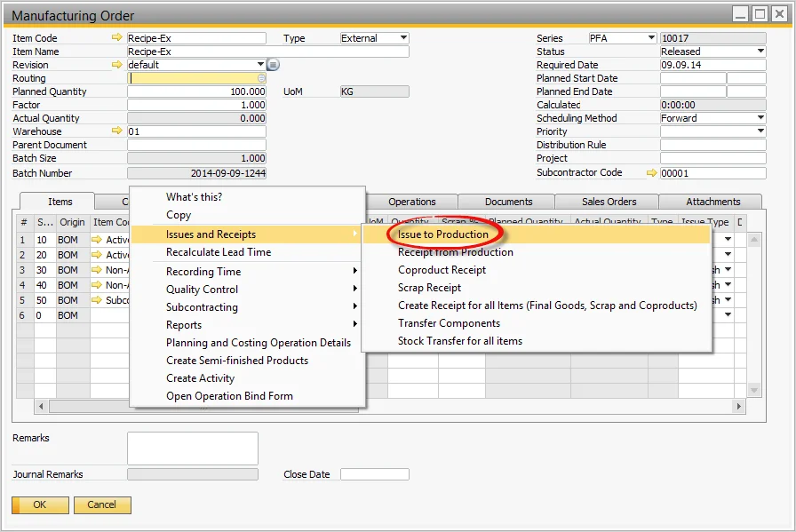Click the Close Date field
This screenshot has height=532, width=796.
pyautogui.click(x=375, y=474)
